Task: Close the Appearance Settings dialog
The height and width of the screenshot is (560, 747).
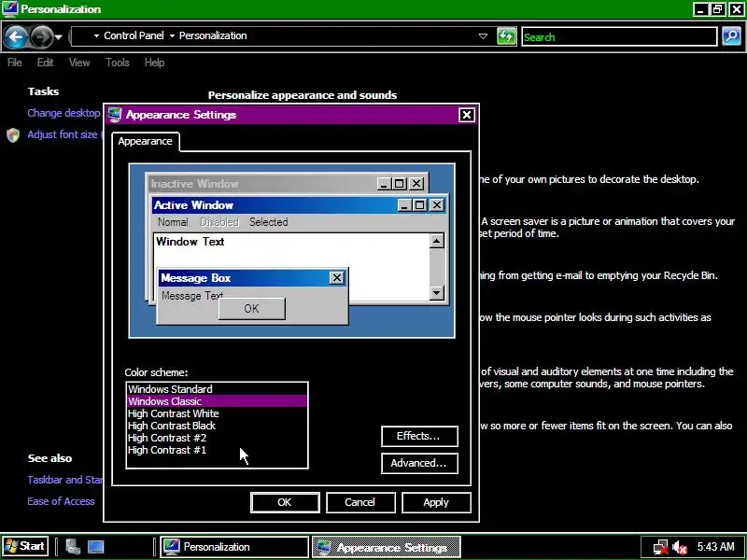Action: click(x=466, y=115)
